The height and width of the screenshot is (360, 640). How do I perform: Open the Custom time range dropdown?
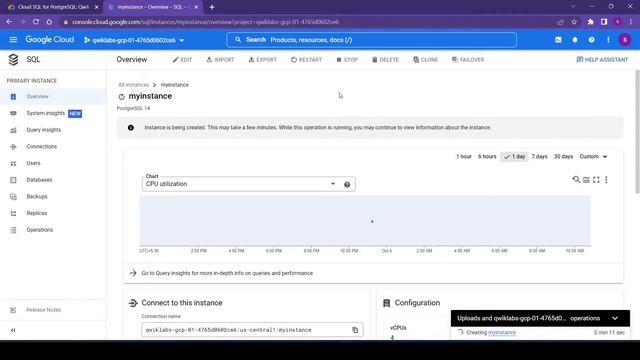(x=593, y=157)
